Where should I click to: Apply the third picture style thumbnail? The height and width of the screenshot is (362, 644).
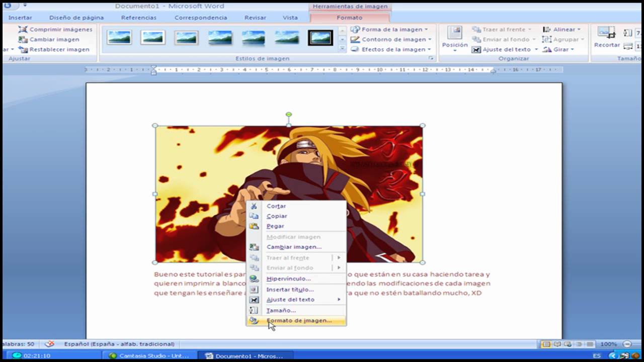(186, 37)
